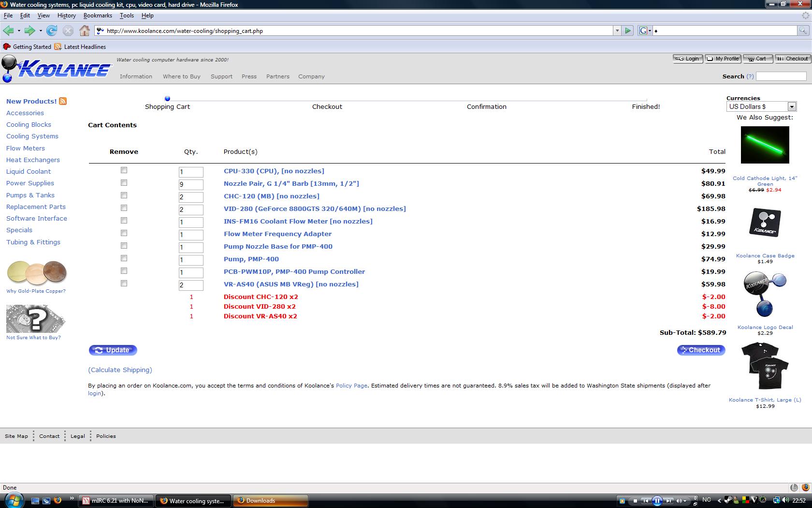
Task: Open the Policy Page link
Action: click(351, 386)
